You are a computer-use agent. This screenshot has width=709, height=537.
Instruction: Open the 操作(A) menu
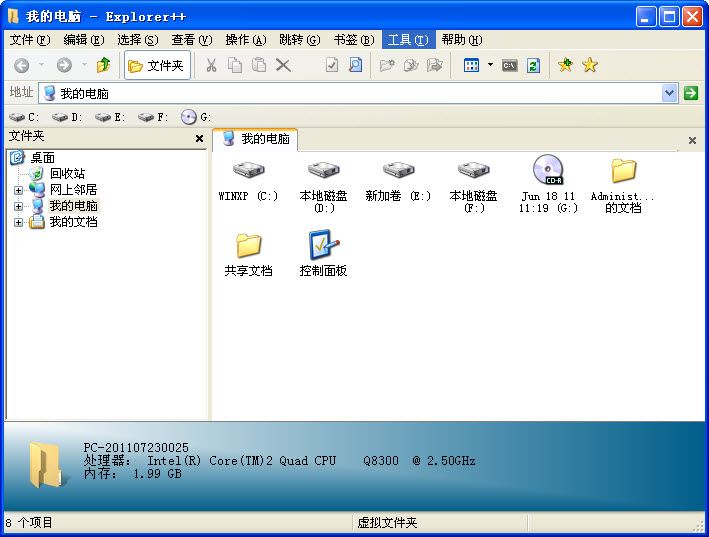[x=246, y=40]
